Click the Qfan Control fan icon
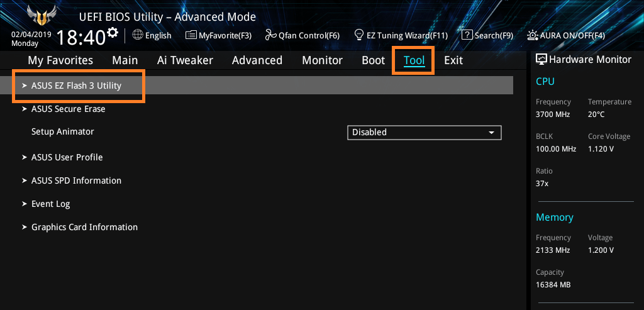 point(271,35)
